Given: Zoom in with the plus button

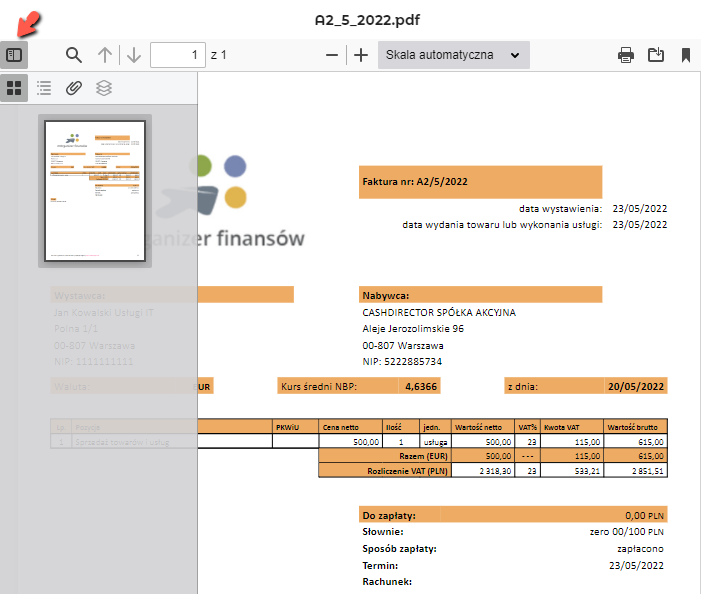Looking at the screenshot, I should click(361, 55).
